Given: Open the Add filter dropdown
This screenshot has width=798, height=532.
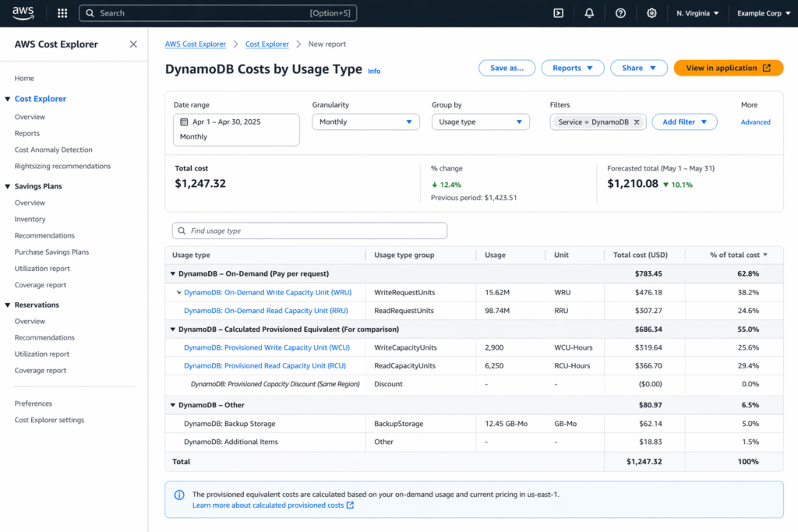Looking at the screenshot, I should pyautogui.click(x=684, y=122).
